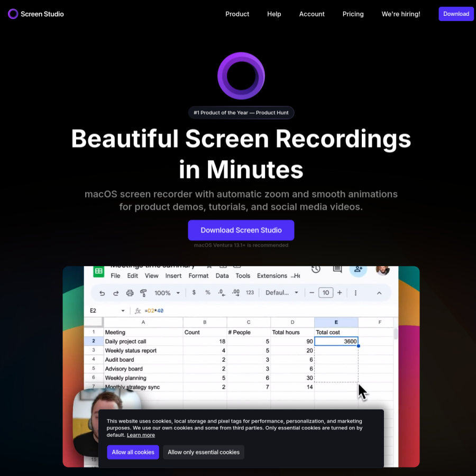Open the View menu in Sheets
476x476 pixels.
(151, 276)
